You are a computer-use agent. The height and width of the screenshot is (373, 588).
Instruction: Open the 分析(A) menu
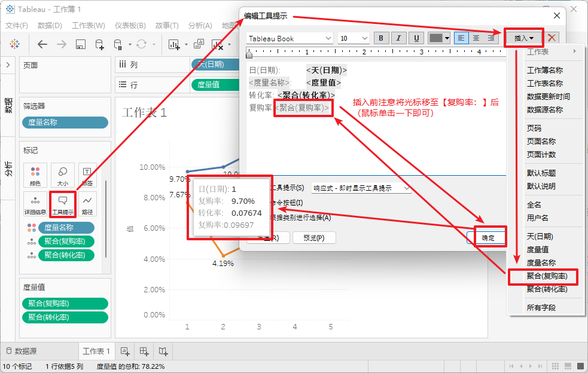pos(200,26)
